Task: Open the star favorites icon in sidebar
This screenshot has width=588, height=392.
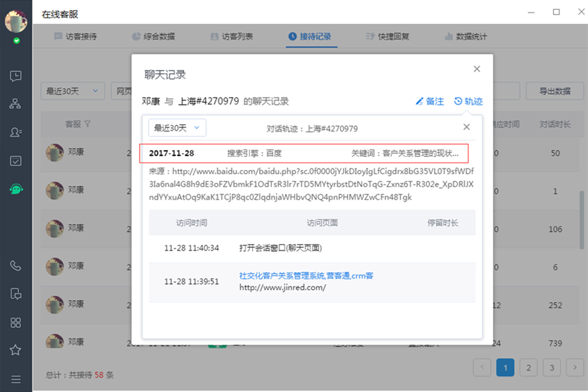Action: point(16,350)
